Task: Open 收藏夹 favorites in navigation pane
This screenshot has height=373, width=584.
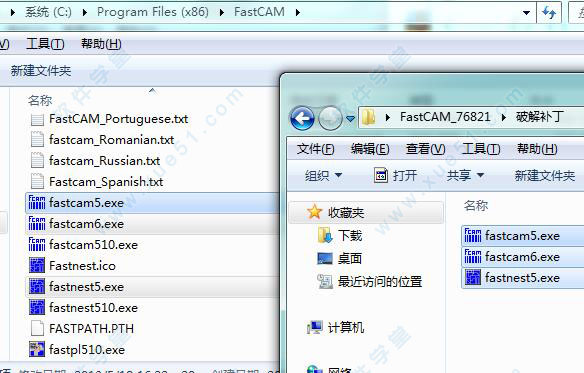Action: coord(366,212)
